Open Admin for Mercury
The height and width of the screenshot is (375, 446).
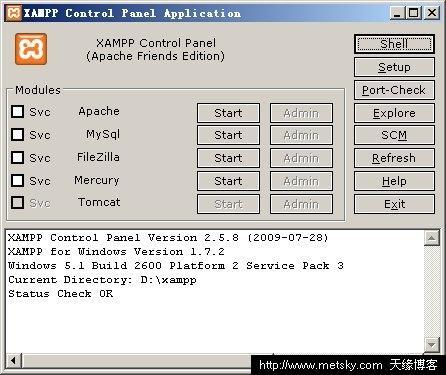[x=301, y=181]
